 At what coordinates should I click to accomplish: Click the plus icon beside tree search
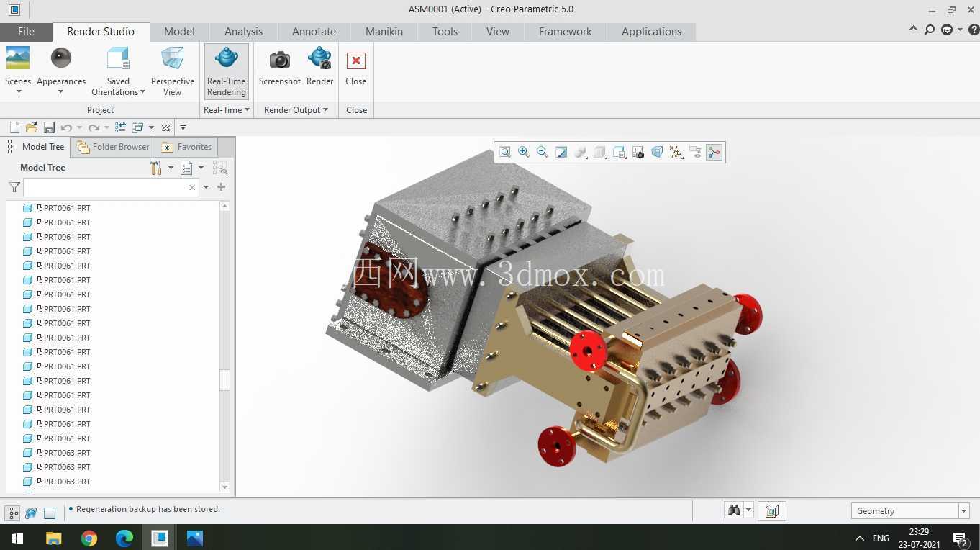pyautogui.click(x=221, y=187)
